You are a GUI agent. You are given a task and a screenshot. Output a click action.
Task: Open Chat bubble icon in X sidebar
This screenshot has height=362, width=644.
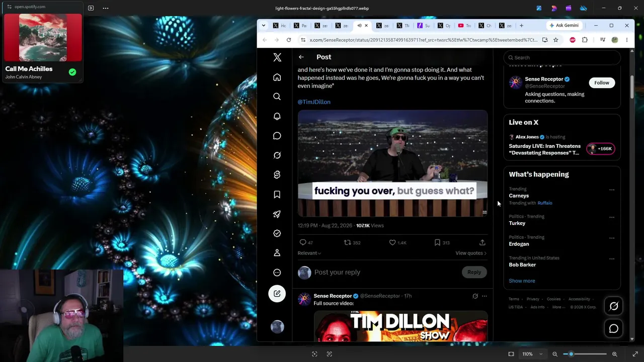pos(277,136)
